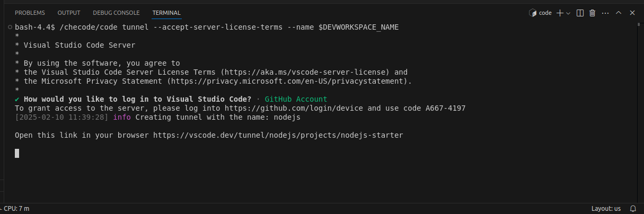
Task: Kill terminal with trash icon
Action: click(x=593, y=13)
